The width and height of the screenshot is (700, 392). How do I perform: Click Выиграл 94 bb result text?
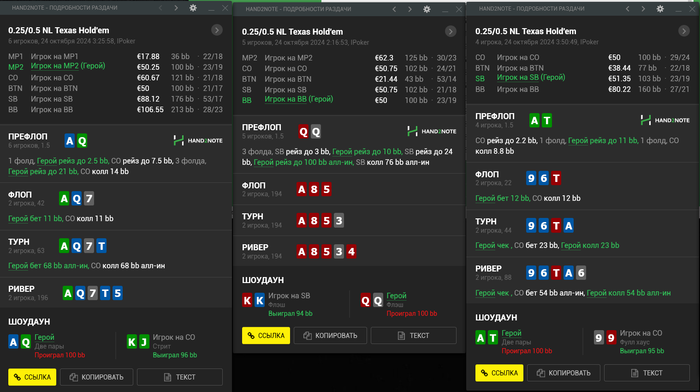click(x=290, y=314)
